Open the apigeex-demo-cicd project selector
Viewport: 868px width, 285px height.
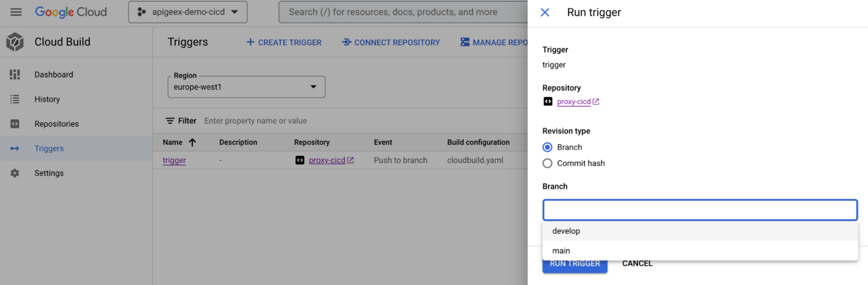point(188,12)
